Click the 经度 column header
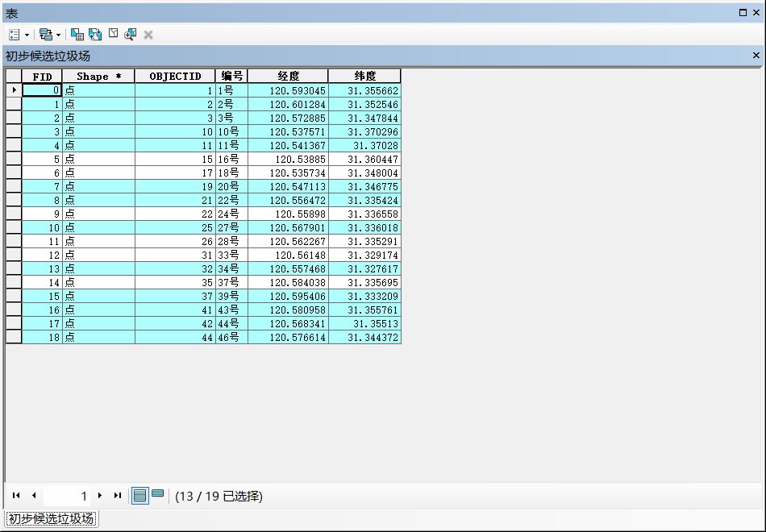Viewport: 766px width, 532px height. [x=288, y=77]
